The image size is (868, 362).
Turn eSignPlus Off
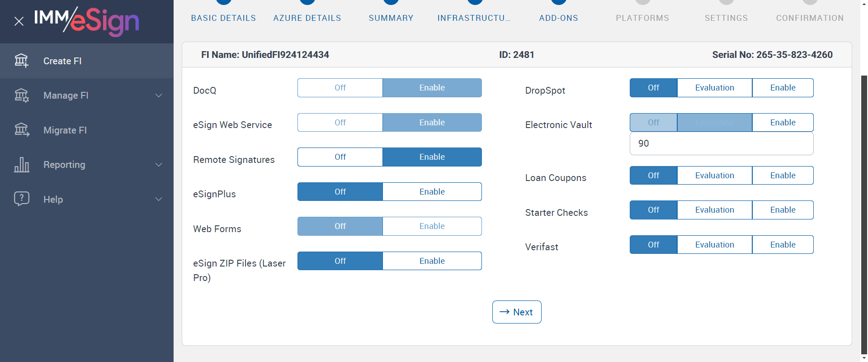coord(340,192)
